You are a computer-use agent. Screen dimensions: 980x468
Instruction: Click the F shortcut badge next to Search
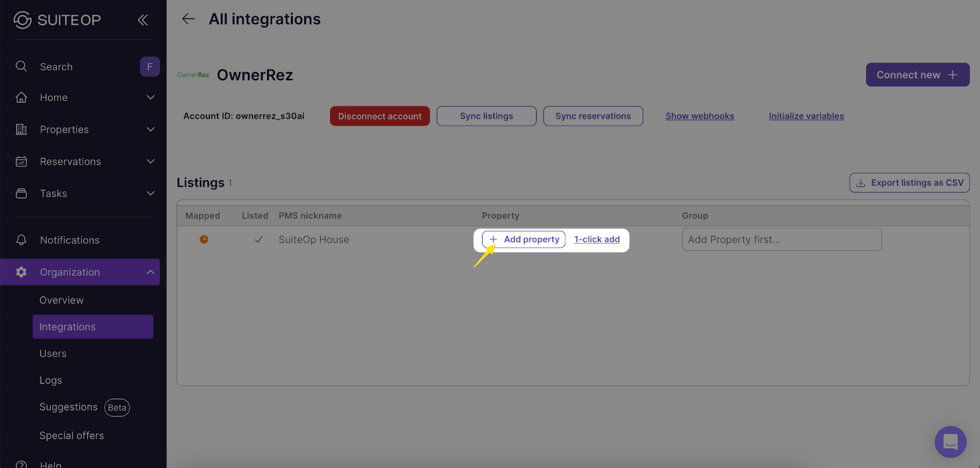149,67
